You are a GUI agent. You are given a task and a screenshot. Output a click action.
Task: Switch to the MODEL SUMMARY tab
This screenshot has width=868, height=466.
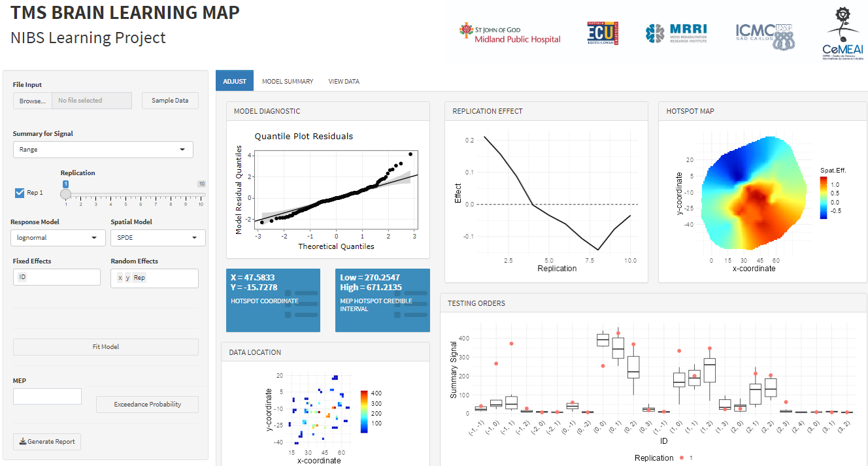point(288,82)
